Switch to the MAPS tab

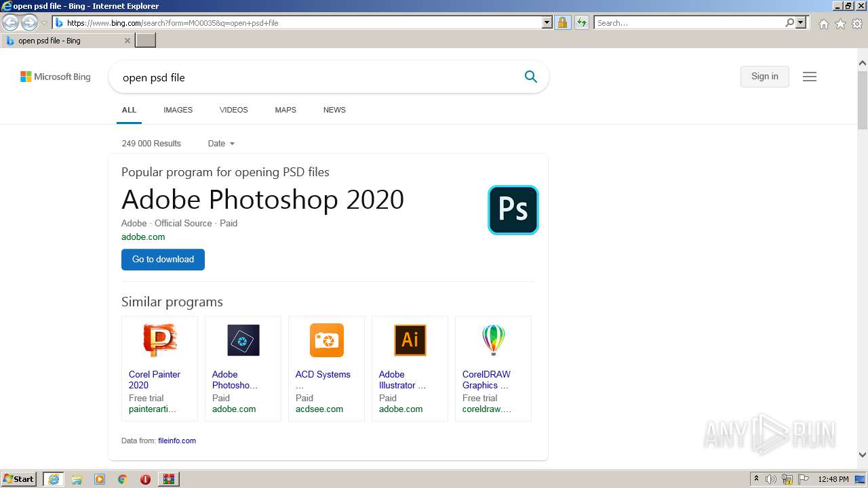point(285,110)
